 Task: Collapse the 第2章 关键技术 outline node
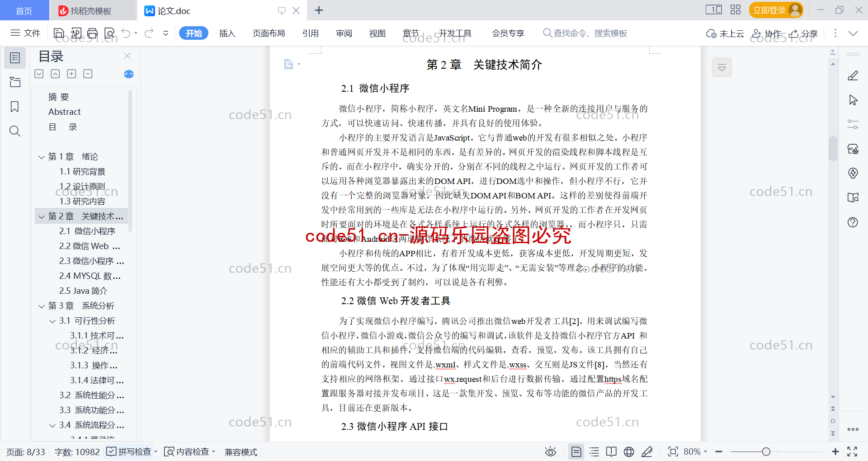pyautogui.click(x=42, y=216)
